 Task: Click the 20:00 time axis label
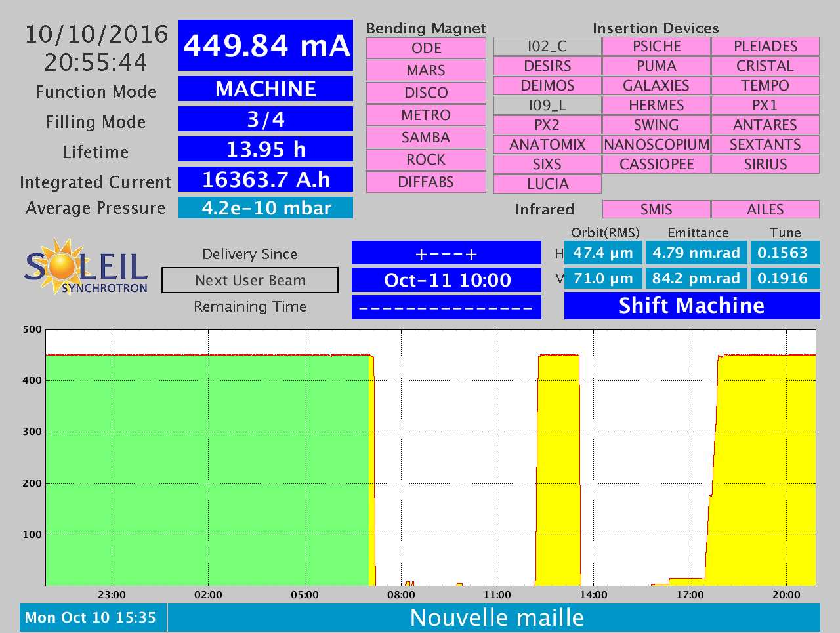coord(786,595)
